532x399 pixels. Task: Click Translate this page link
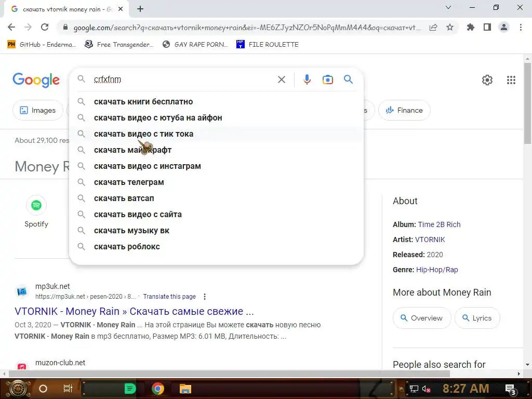169,297
